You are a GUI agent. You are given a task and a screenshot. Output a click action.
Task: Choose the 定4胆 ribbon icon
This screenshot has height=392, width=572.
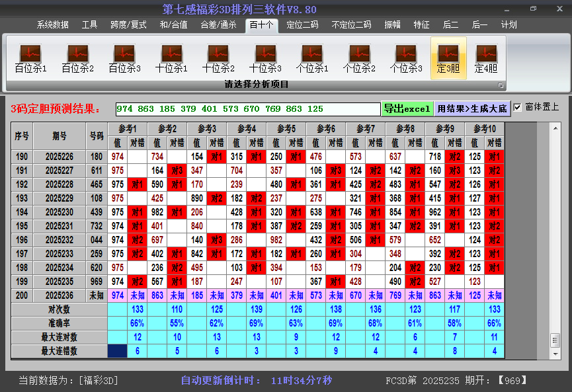coord(486,58)
